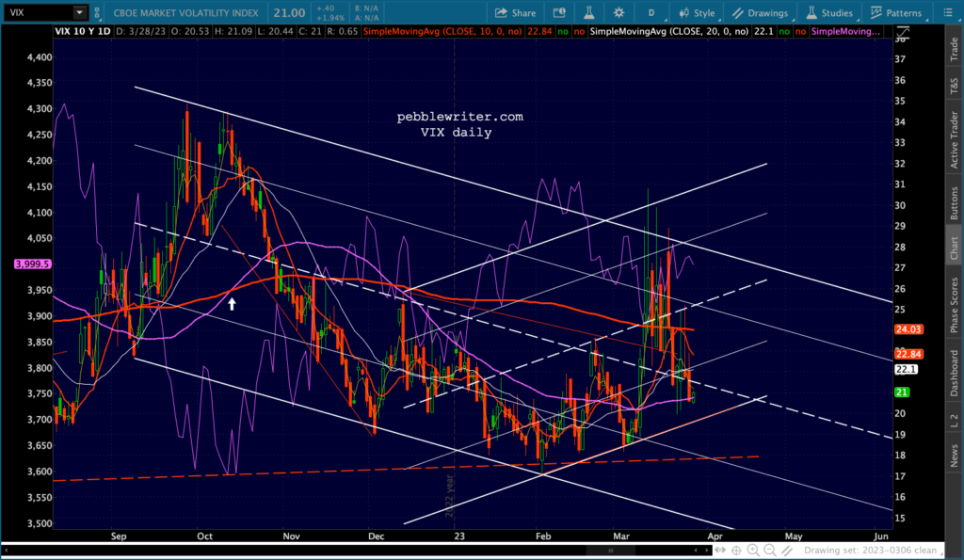The height and width of the screenshot is (560, 964).
Task: Open the Dashboard sidebar tab
Action: coord(955,373)
